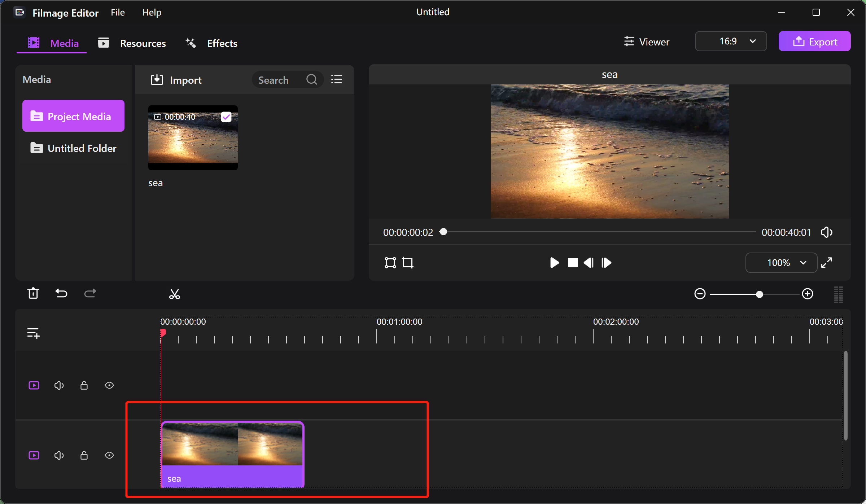Mute the upper track audio

coord(59,385)
